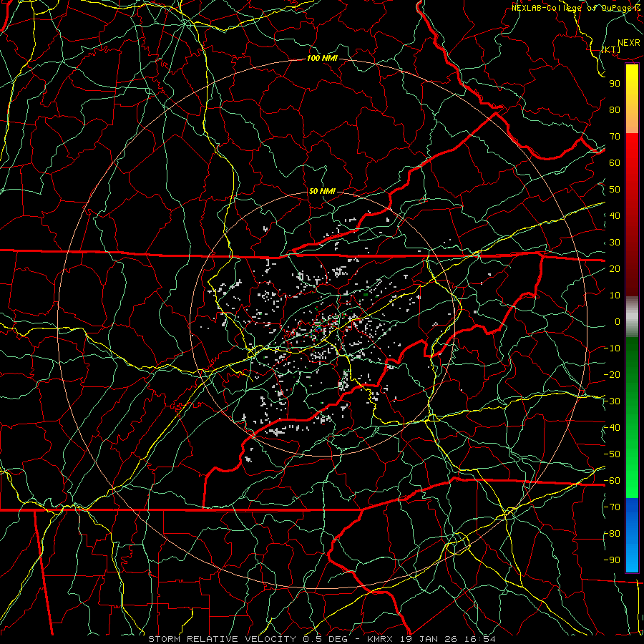Click the "NEXR" label at top right
The width and height of the screenshot is (644, 644).
(x=629, y=43)
